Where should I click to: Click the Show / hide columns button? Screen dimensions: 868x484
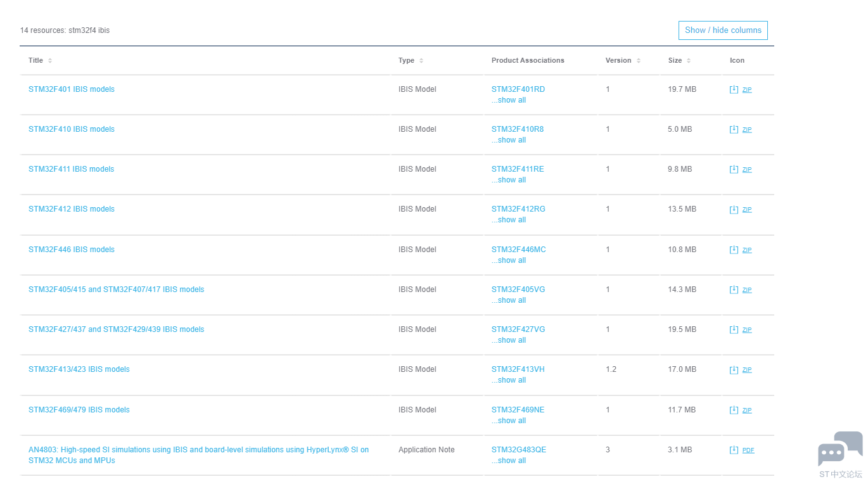723,30
